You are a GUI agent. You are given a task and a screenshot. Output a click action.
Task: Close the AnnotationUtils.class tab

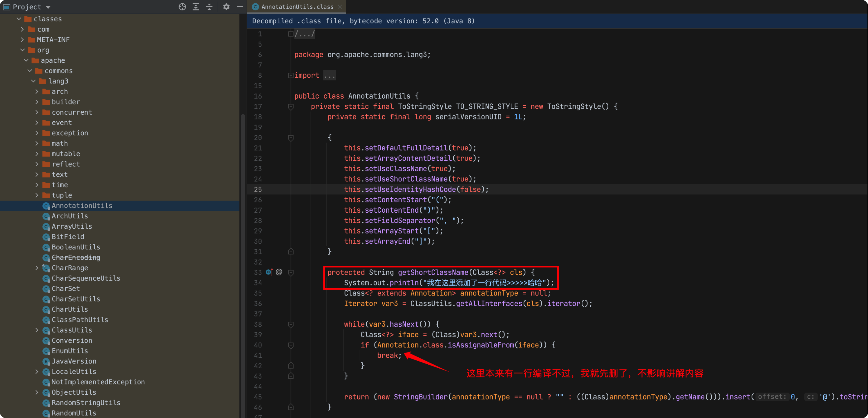340,7
